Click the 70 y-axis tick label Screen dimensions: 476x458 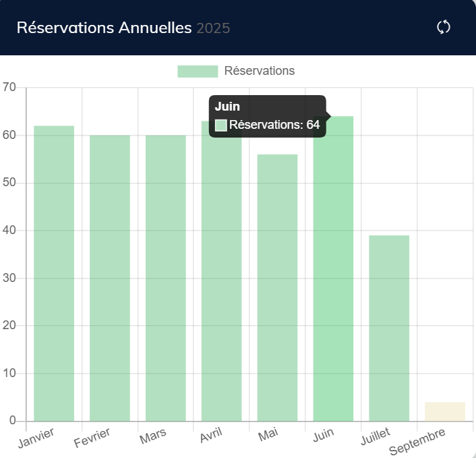pyautogui.click(x=9, y=88)
